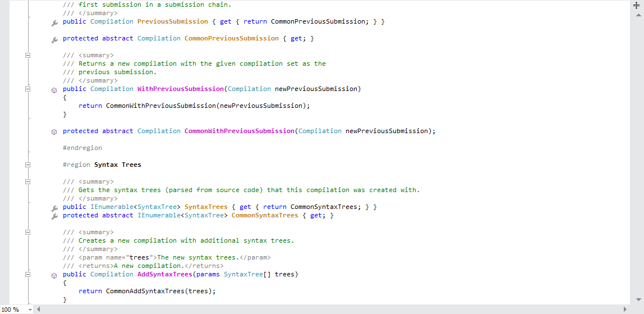
Task: Click cube icon beside WithPreviousSubmission method
Action: (54, 90)
